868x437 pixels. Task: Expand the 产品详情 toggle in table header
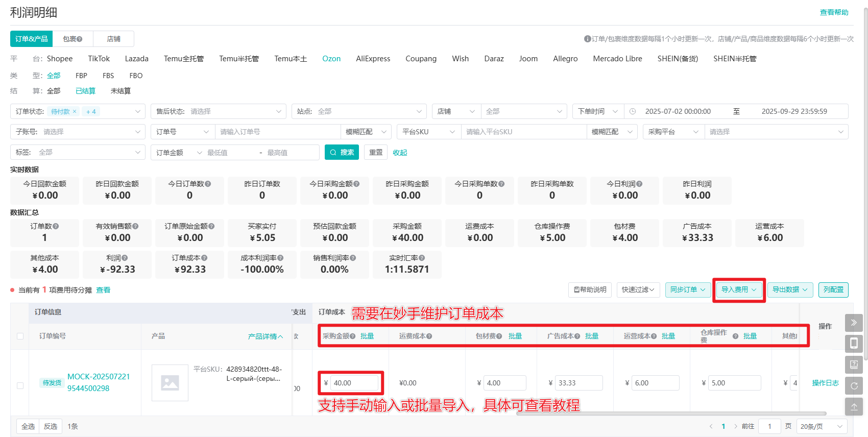point(266,336)
